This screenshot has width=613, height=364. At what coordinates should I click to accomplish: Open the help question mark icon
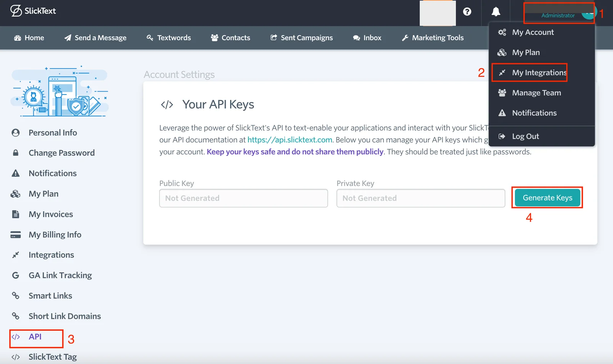tap(467, 11)
